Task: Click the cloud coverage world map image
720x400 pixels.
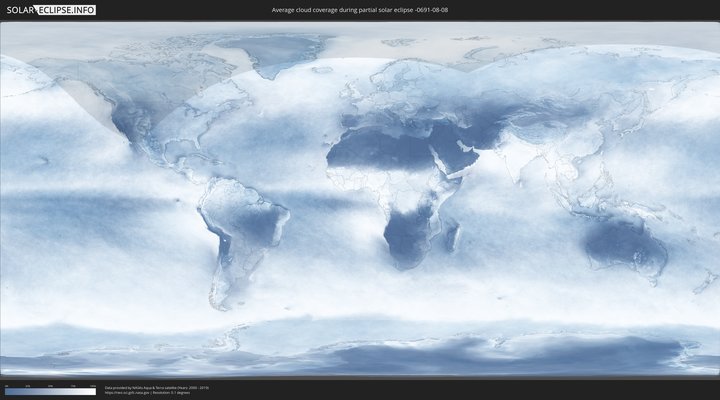Action: tap(360, 199)
